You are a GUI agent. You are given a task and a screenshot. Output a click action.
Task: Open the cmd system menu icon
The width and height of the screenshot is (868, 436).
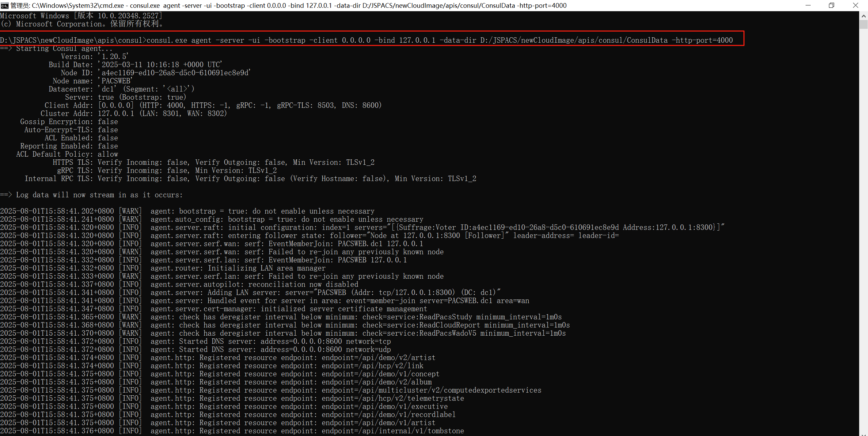(4, 5)
